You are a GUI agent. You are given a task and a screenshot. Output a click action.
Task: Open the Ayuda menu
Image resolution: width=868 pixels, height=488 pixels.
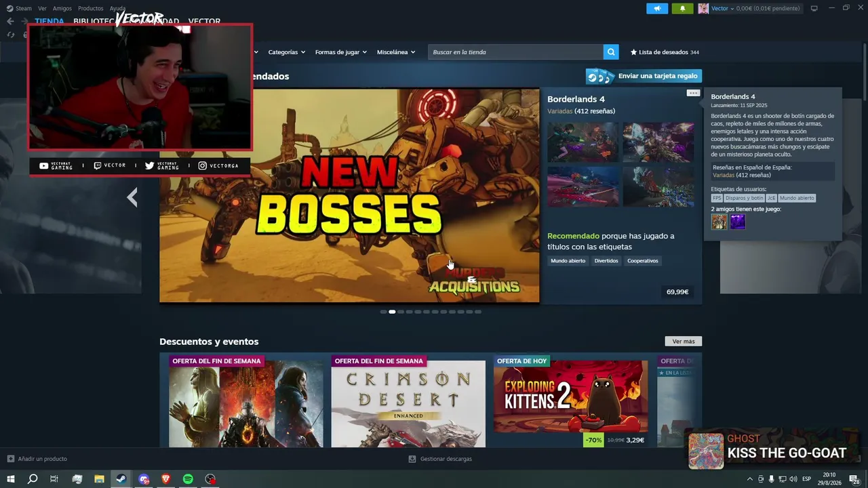pos(117,8)
